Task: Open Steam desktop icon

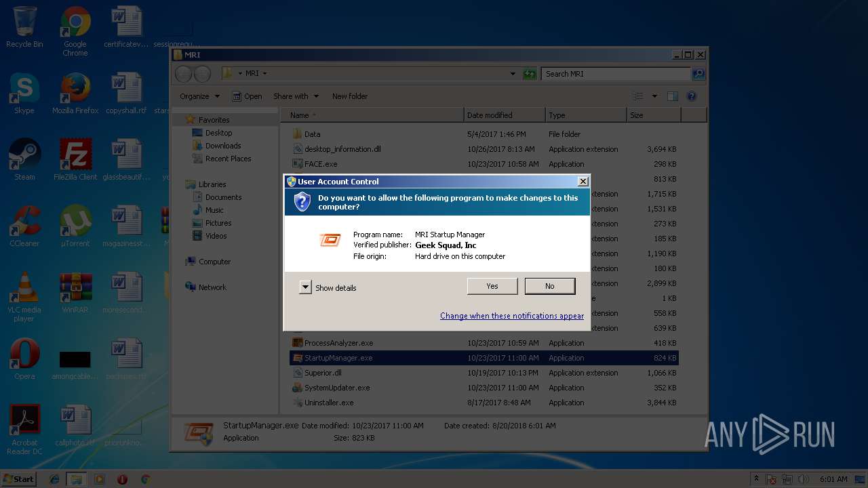Action: [x=24, y=160]
